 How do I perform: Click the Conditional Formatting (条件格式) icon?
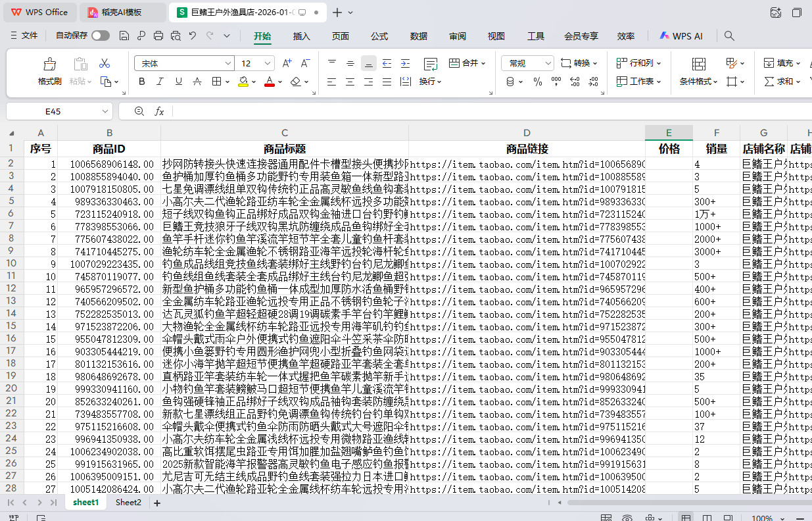tap(699, 64)
